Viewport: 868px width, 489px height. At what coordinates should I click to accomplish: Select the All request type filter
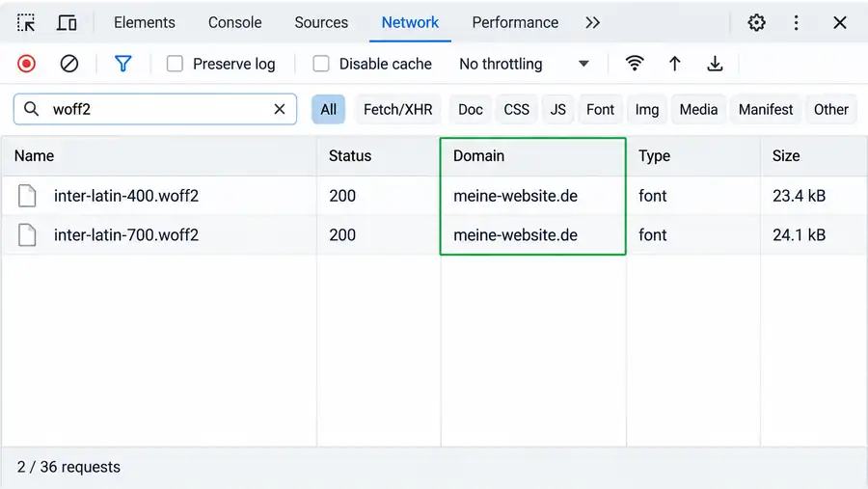click(328, 109)
